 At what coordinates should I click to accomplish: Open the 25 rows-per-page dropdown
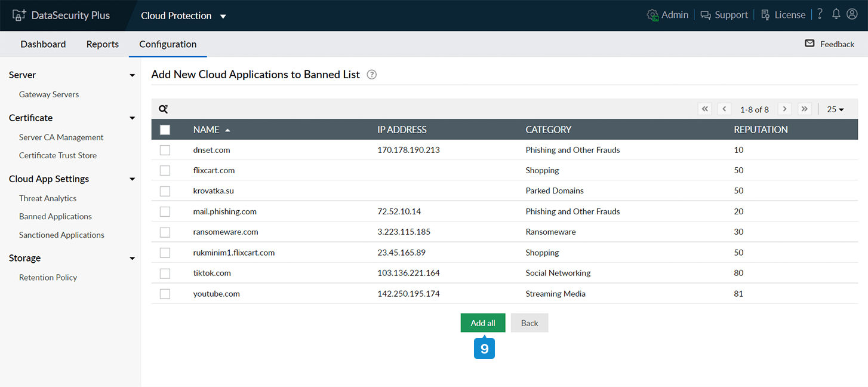click(835, 109)
